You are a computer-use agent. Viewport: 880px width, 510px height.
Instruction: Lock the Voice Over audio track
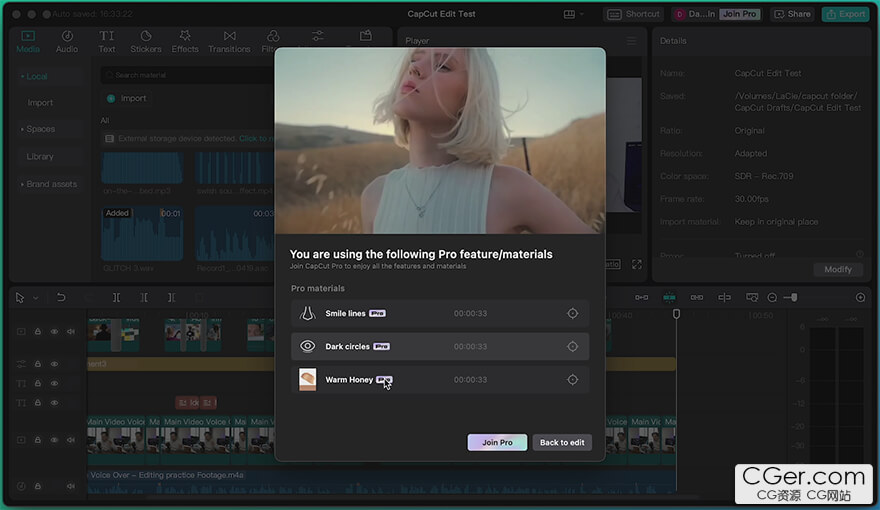click(38, 486)
